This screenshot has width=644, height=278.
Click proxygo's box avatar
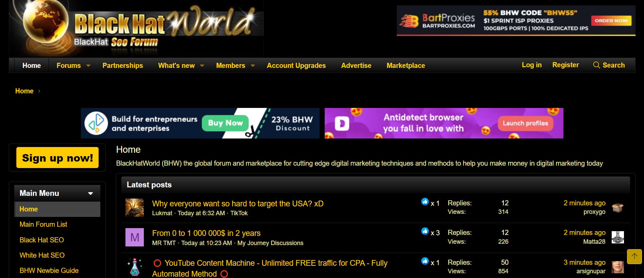tap(618, 207)
